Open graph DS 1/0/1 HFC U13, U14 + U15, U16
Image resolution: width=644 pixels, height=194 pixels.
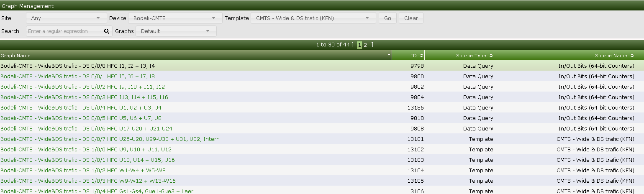point(87,160)
